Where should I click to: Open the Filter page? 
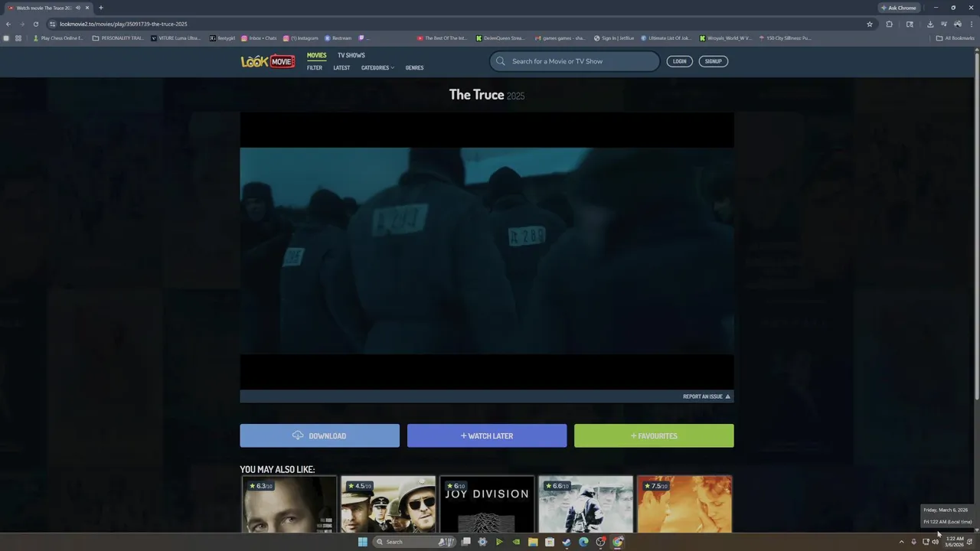315,67
